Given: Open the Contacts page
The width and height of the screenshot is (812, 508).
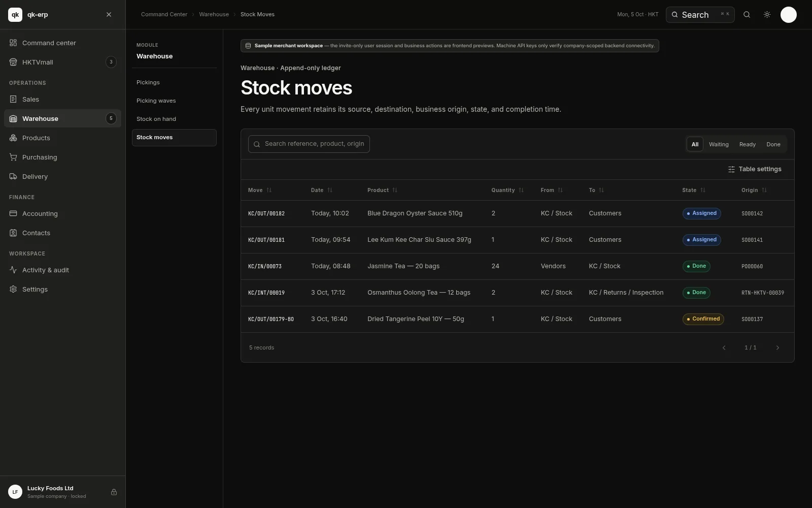Looking at the screenshot, I should coord(62,233).
